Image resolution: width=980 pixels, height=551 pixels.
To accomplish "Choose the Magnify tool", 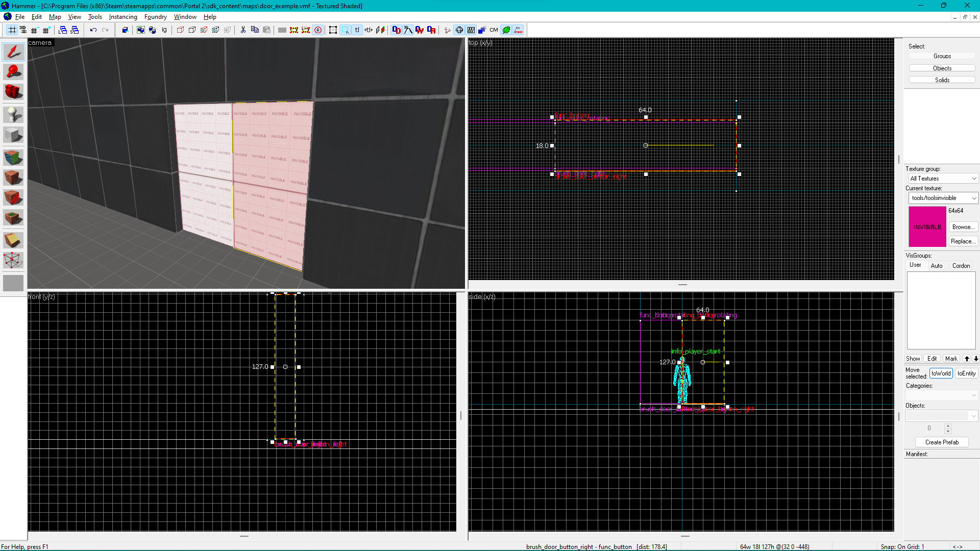I will (x=13, y=72).
